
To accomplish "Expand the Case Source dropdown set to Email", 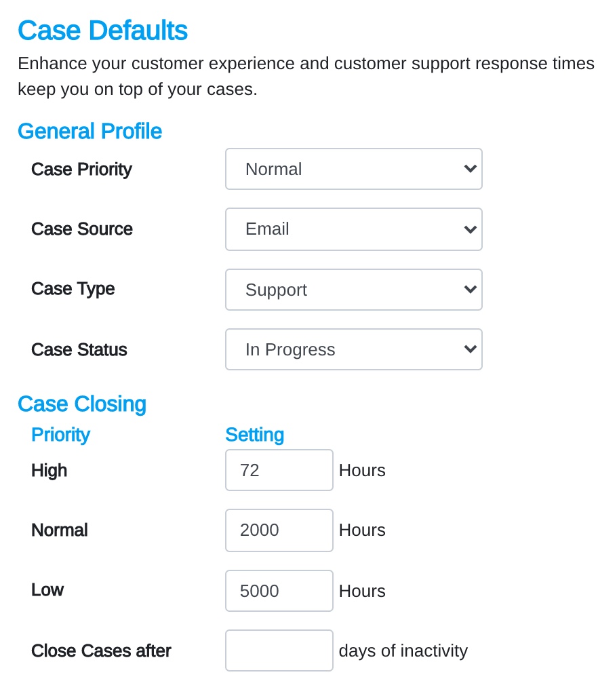I will coord(353,229).
